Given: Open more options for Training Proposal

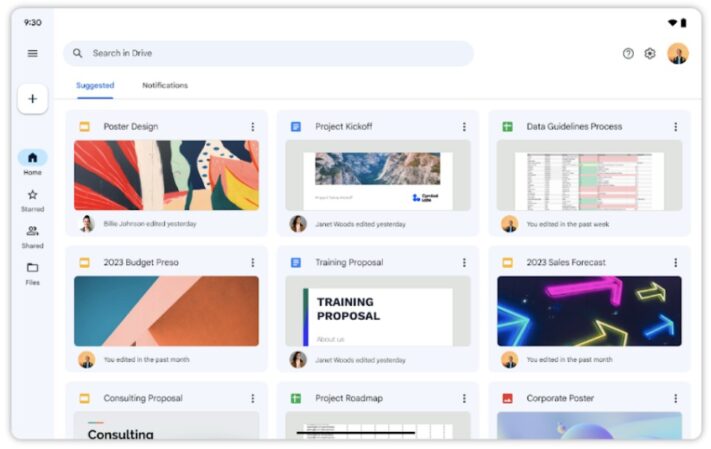Looking at the screenshot, I should [x=464, y=263].
